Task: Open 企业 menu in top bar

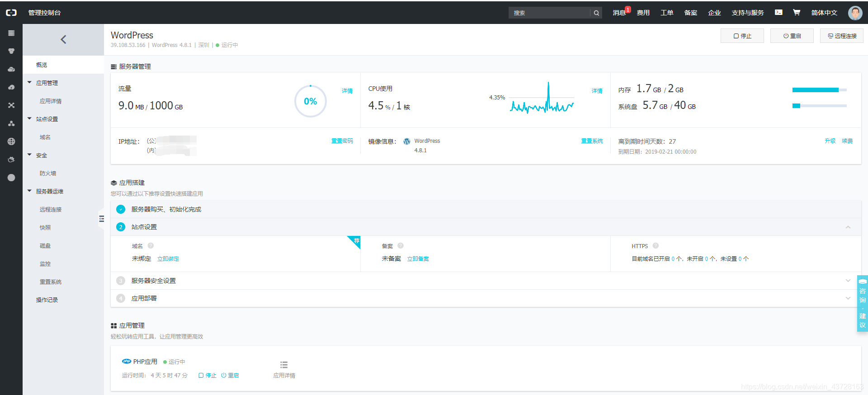Action: tap(714, 13)
